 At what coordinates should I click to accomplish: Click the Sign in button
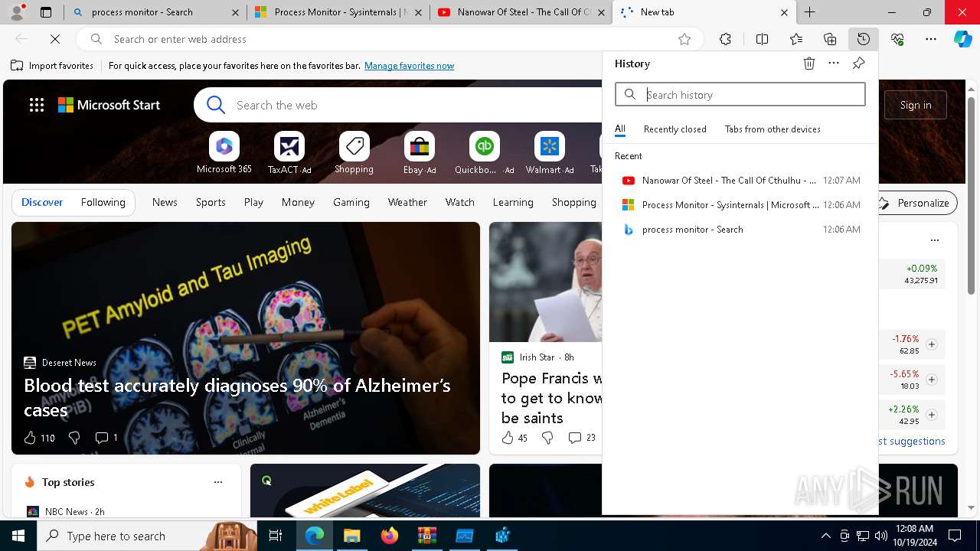916,105
